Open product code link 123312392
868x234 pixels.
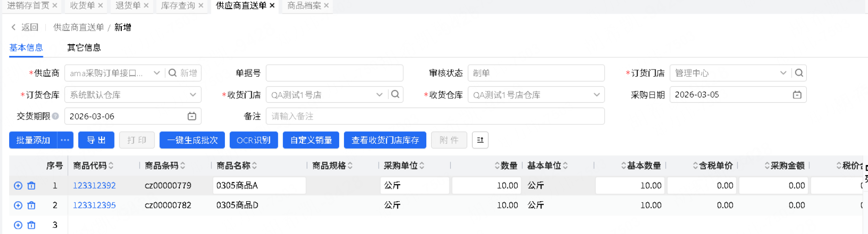(x=94, y=186)
